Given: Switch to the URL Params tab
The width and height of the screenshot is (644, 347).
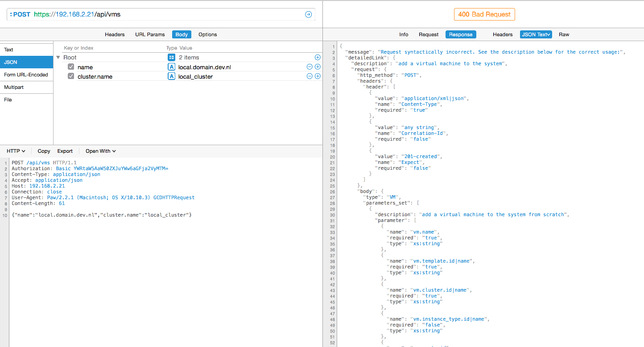Looking at the screenshot, I should (150, 34).
